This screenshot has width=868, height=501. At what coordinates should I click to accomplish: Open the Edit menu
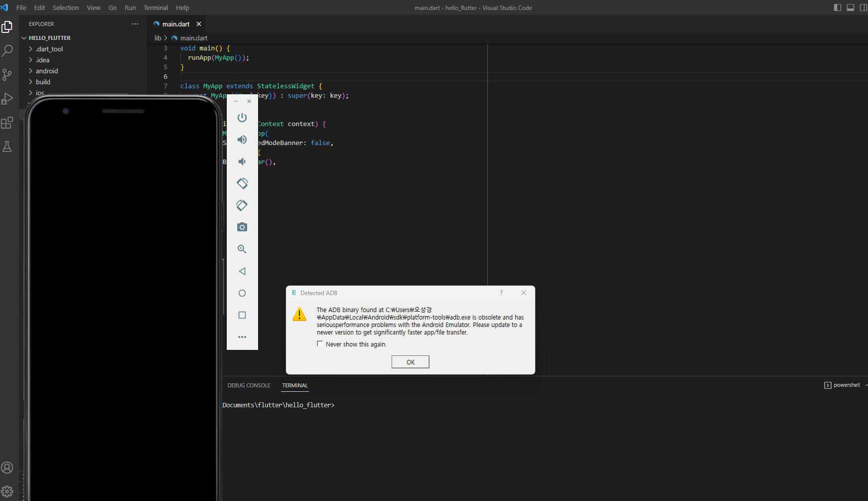[39, 7]
